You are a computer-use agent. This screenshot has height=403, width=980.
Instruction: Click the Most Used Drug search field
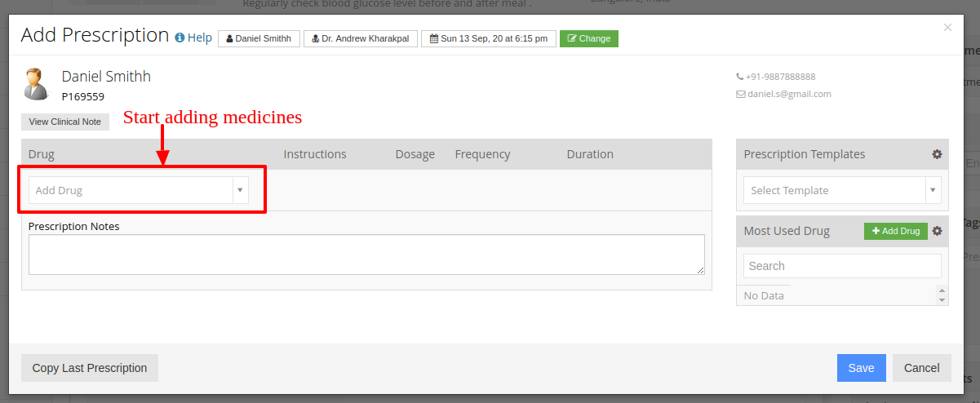(x=842, y=266)
